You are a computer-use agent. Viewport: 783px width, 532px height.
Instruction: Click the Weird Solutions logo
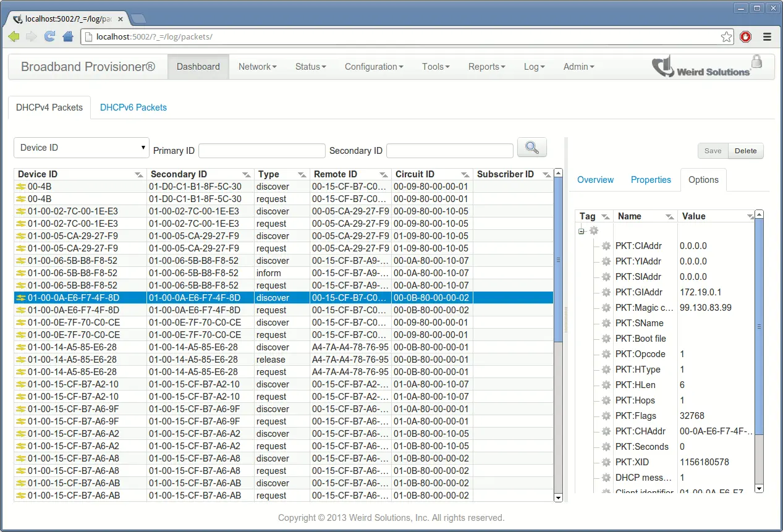click(695, 66)
